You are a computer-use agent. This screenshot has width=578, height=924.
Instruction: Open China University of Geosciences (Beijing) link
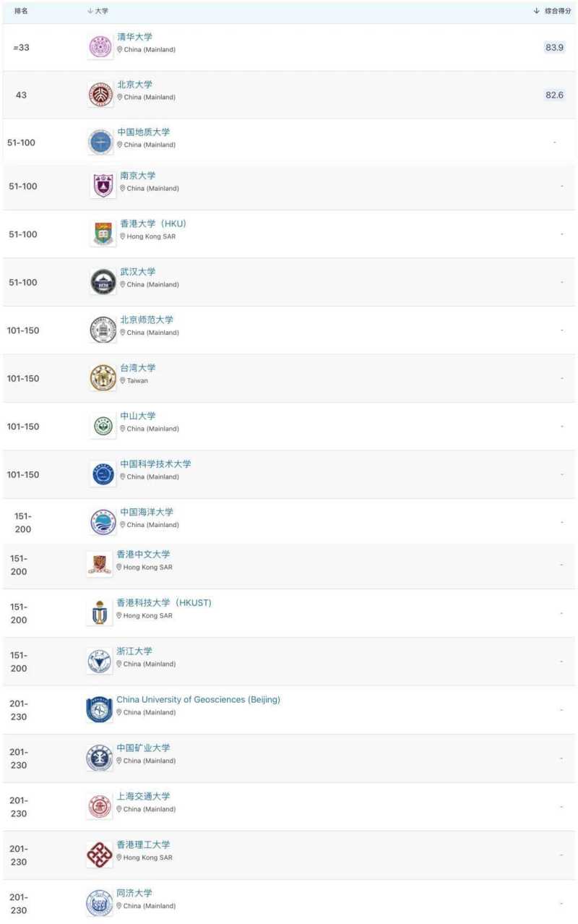click(x=198, y=700)
